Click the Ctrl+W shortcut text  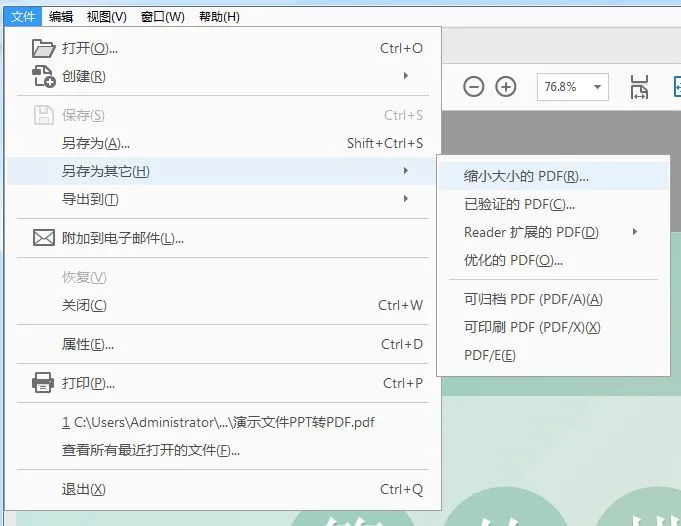(x=400, y=305)
